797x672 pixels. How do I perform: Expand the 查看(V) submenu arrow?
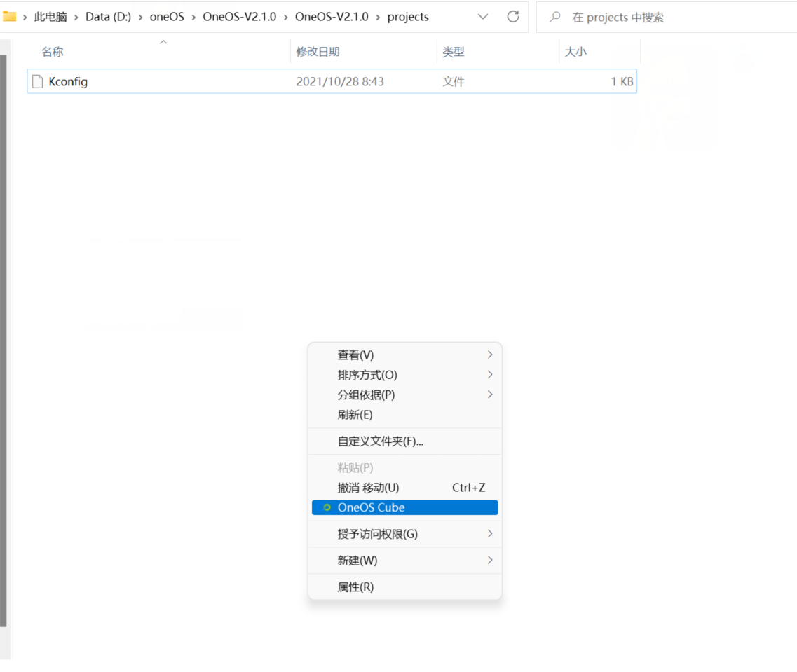(490, 355)
